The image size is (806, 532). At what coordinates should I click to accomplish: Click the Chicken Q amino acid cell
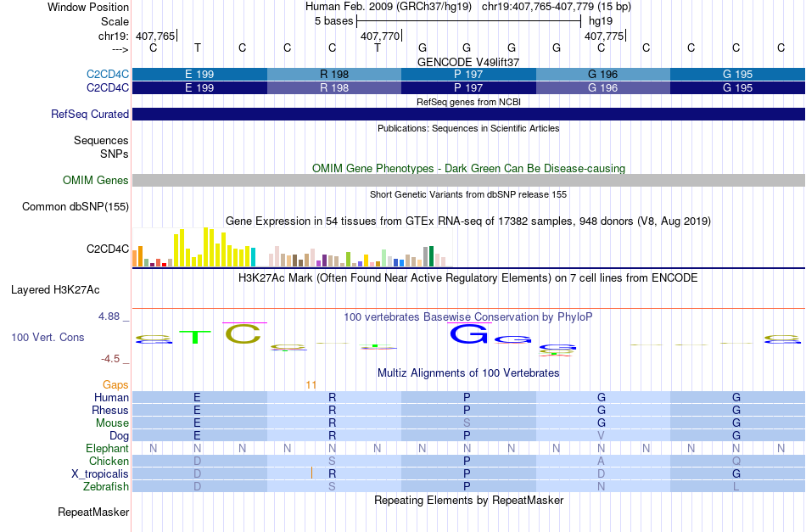point(736,461)
